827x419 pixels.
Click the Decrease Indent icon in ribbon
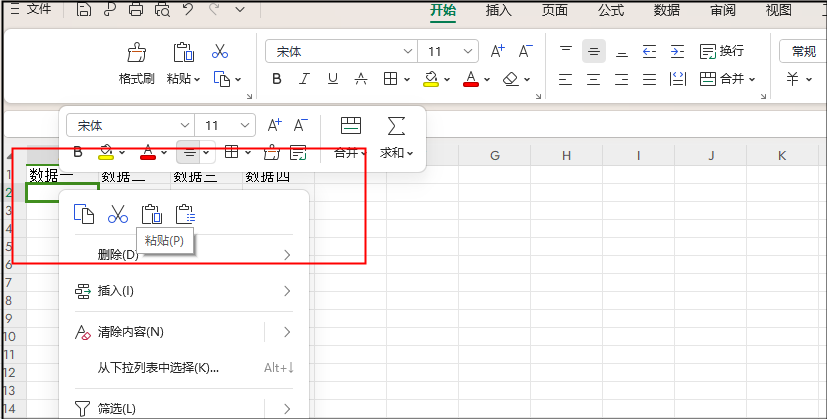tap(650, 51)
